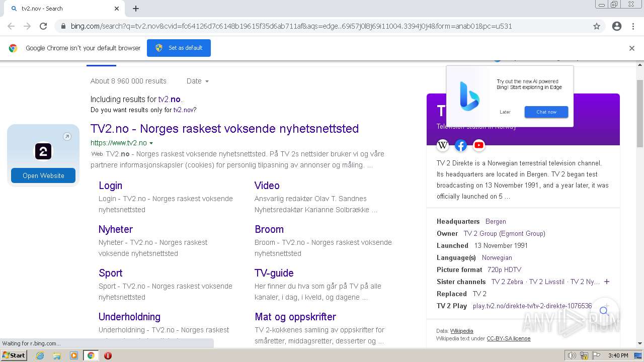Click the TV 2 Livsstil sister channel link
Viewport: 644px width, 362px height.
[546, 282]
